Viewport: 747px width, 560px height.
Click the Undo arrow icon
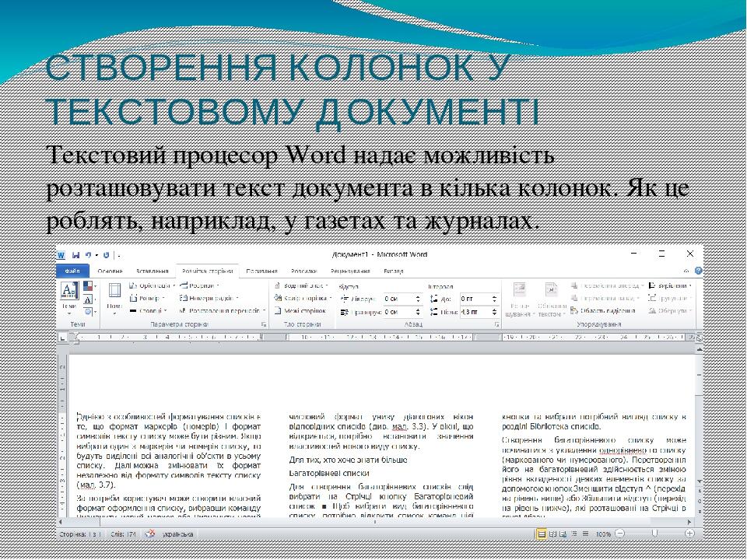(x=89, y=255)
